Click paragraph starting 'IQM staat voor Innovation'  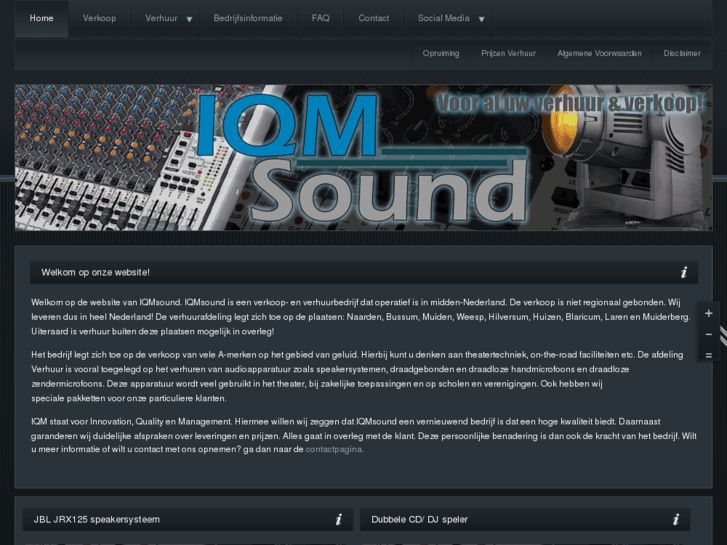pos(364,436)
